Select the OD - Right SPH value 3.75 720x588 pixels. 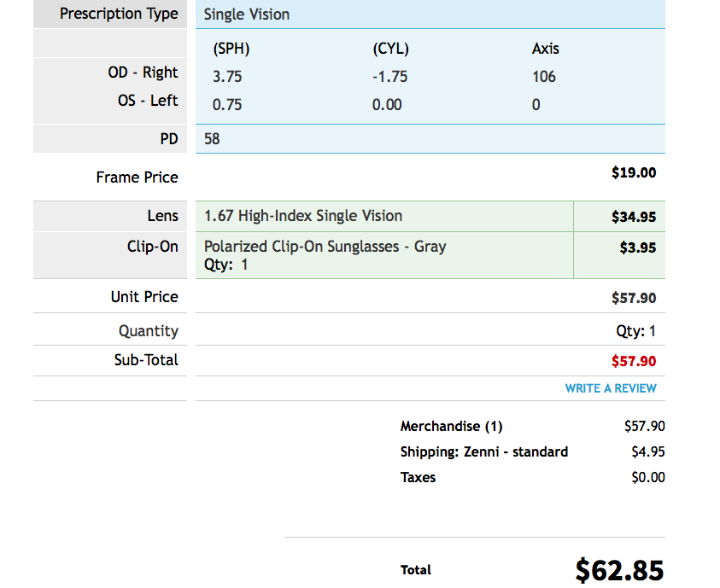[227, 77]
